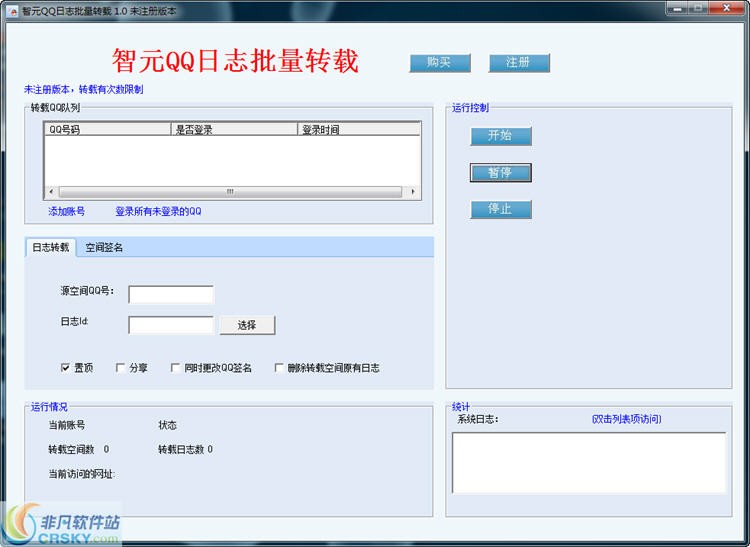Focus the 日志Id input field
Image resolution: width=750 pixels, height=547 pixels.
click(x=171, y=325)
